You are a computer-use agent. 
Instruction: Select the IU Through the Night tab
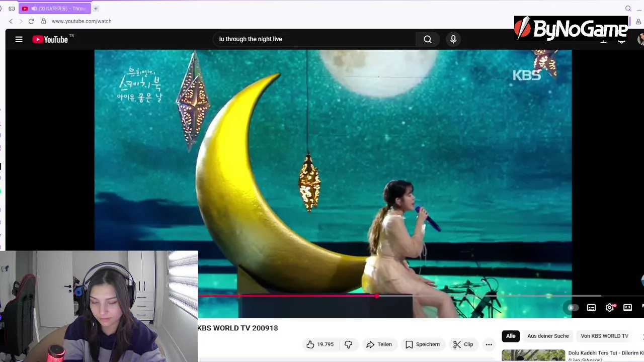[x=55, y=9]
